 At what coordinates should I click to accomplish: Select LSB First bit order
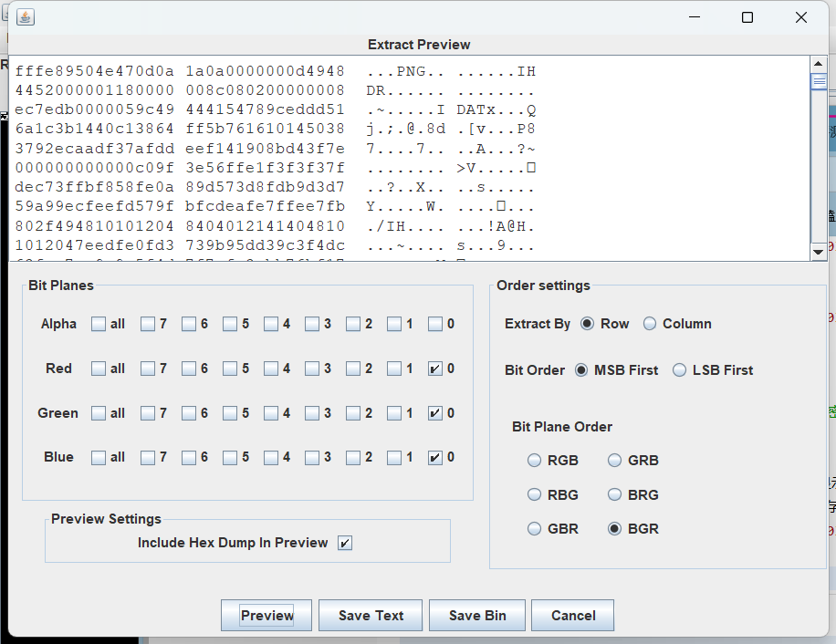pos(679,370)
